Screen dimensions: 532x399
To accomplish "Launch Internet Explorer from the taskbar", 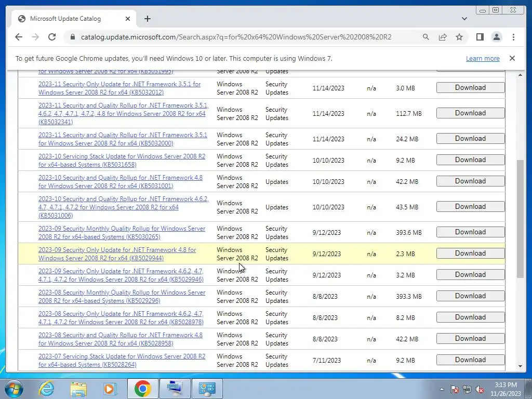I will coord(46,389).
